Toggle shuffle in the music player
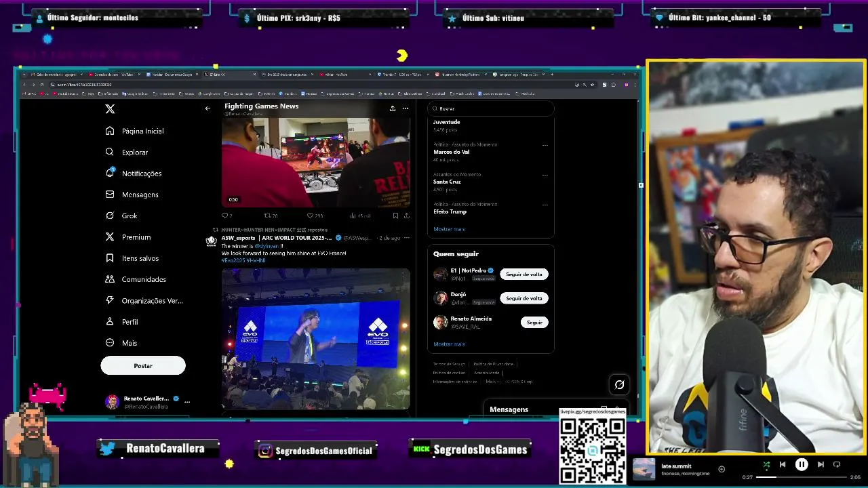868x488 pixels. (766, 465)
